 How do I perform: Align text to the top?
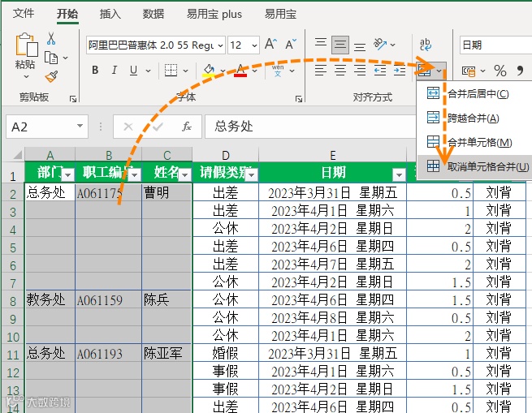point(321,43)
